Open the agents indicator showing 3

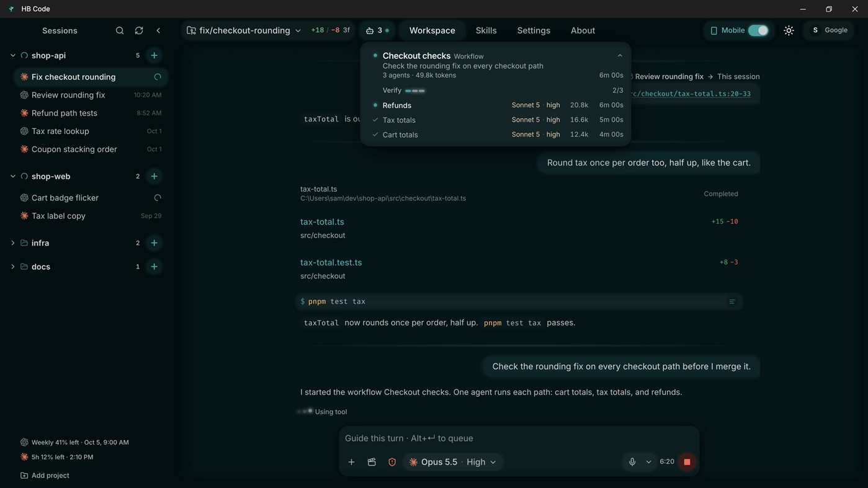pos(377,30)
